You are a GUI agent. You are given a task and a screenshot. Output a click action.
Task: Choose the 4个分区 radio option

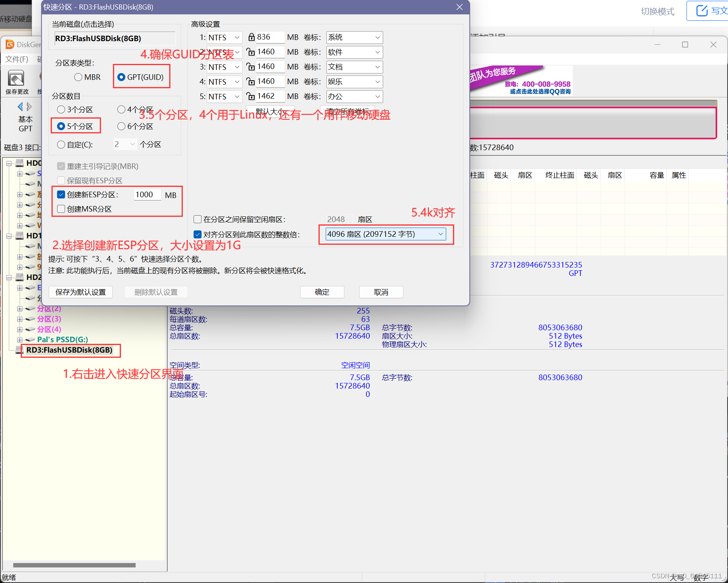tap(121, 109)
